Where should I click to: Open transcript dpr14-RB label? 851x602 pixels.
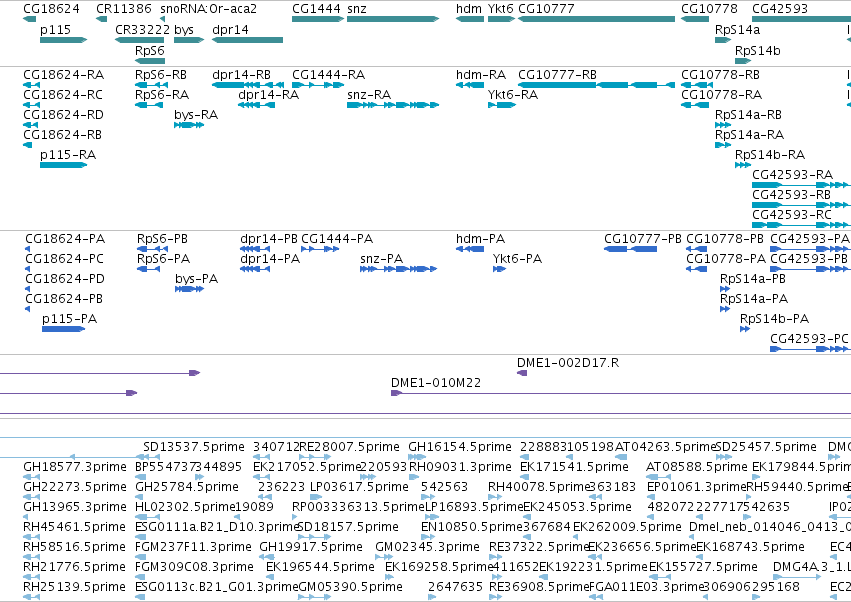tap(241, 74)
